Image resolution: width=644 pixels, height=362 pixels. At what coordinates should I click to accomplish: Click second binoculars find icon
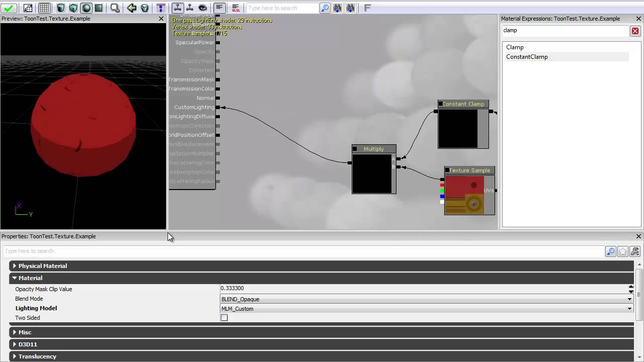(x=350, y=8)
